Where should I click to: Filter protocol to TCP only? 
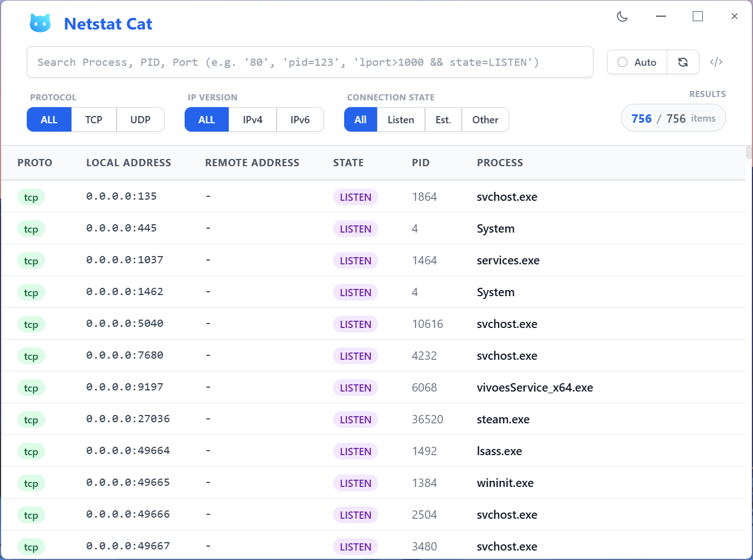click(94, 119)
